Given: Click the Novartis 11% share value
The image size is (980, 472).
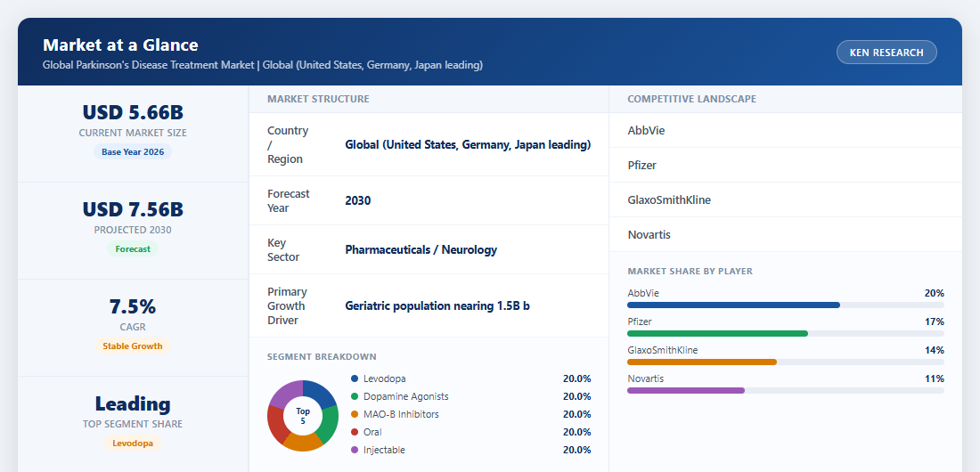Looking at the screenshot, I should coord(935,378).
